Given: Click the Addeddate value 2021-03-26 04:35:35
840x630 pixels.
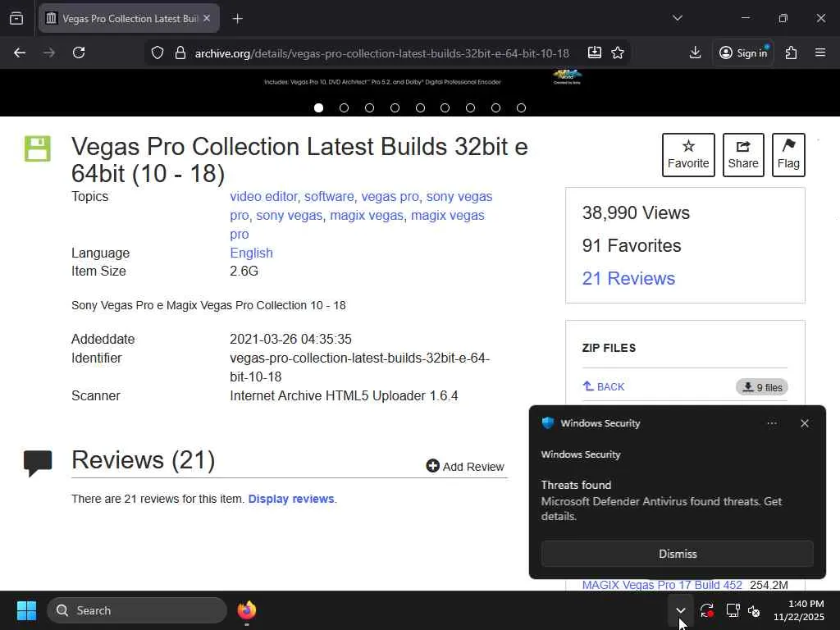Looking at the screenshot, I should (x=290, y=339).
